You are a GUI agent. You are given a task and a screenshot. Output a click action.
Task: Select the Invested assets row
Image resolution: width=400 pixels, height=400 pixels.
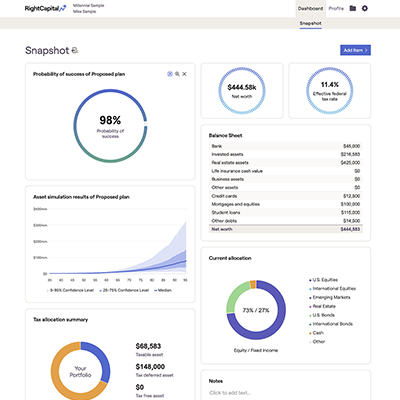pos(286,154)
